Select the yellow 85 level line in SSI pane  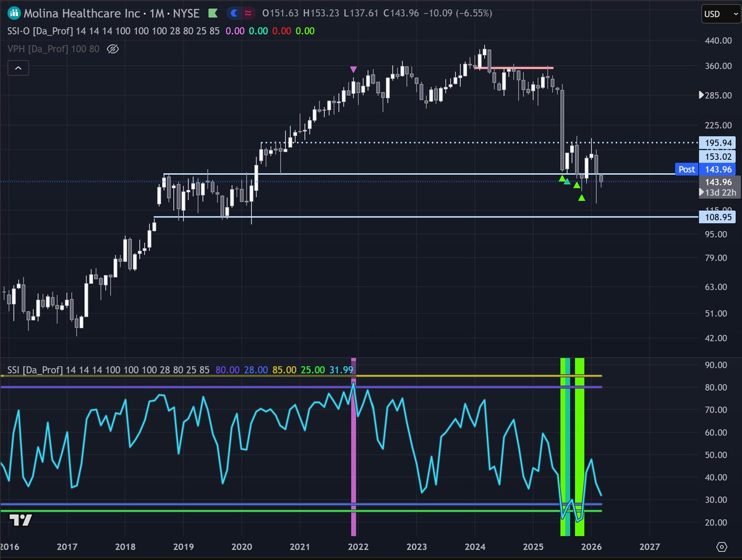(301, 376)
